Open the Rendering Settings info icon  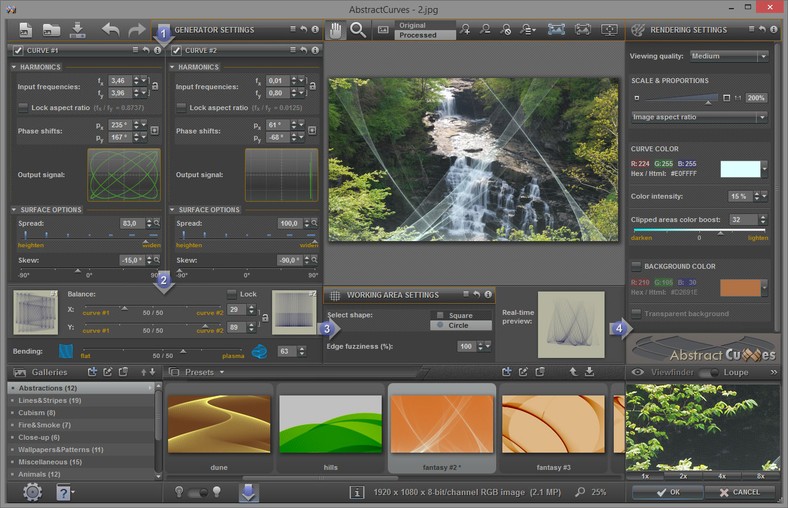(773, 30)
